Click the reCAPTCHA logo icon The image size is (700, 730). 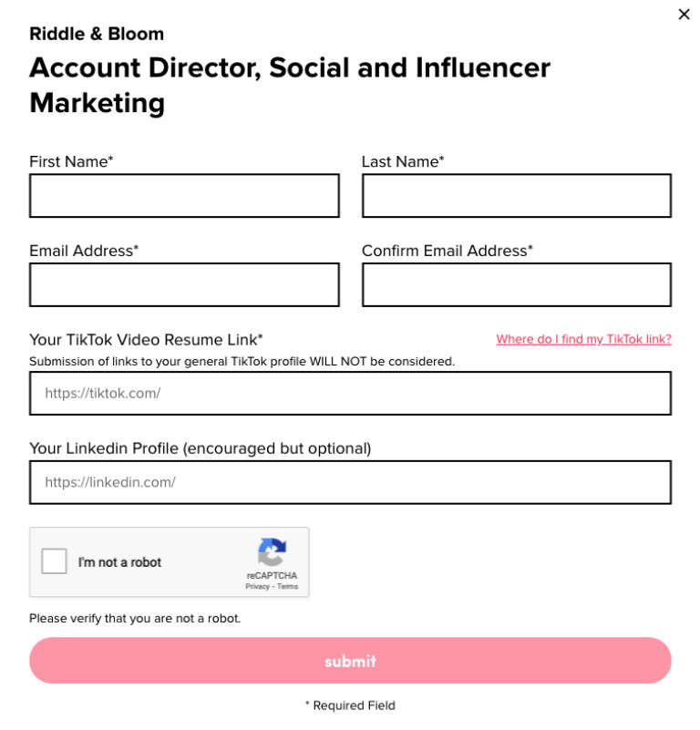coord(272,552)
